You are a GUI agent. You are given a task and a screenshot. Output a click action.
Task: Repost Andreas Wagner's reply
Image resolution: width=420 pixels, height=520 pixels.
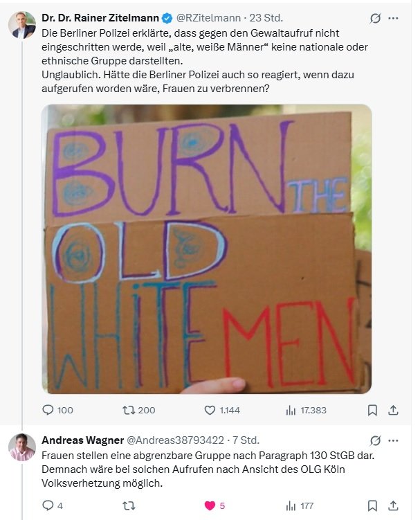(129, 505)
